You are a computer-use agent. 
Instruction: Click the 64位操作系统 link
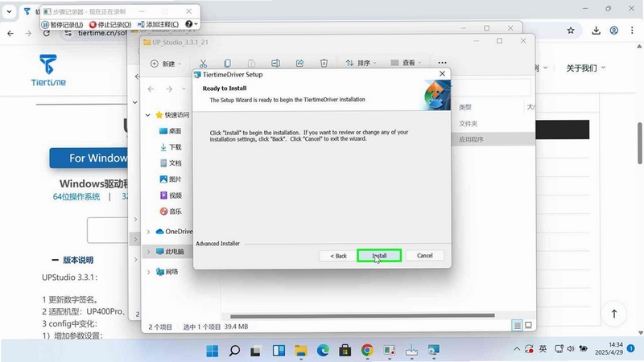76,196
